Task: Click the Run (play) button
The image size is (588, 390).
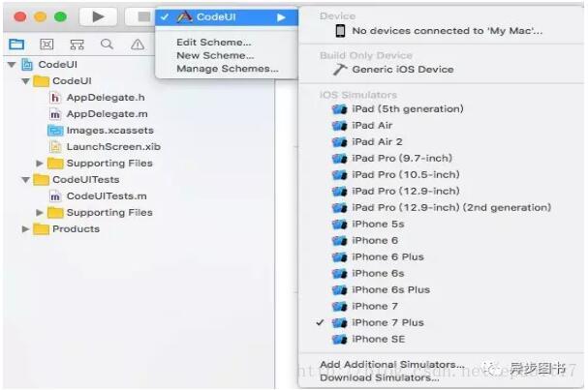Action: click(x=98, y=16)
